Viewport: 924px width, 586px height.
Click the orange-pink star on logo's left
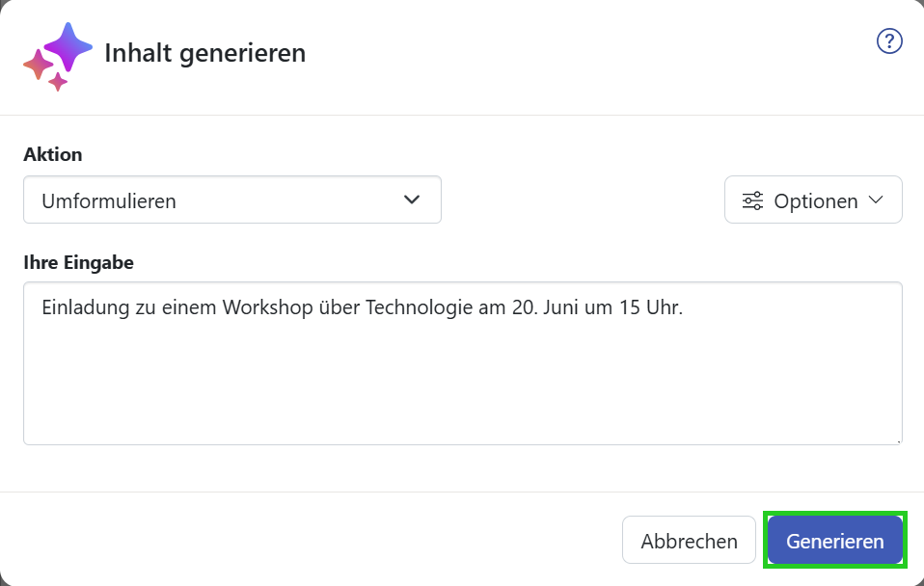click(38, 65)
